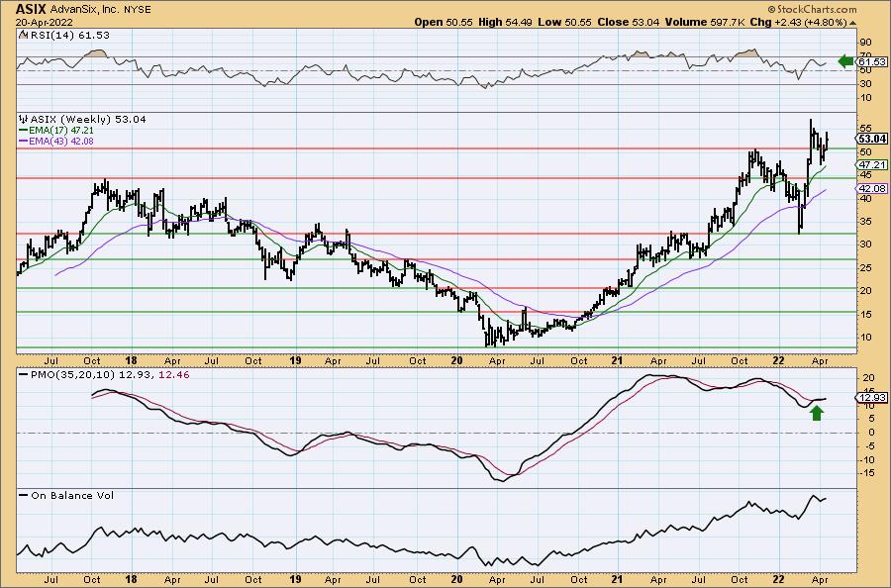891x588 pixels.
Task: Click the small icon before RSI(14) label
Action: [22, 35]
